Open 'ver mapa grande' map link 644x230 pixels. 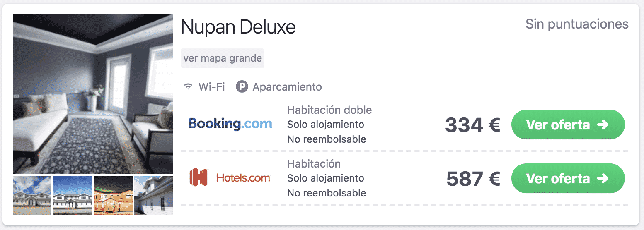223,58
